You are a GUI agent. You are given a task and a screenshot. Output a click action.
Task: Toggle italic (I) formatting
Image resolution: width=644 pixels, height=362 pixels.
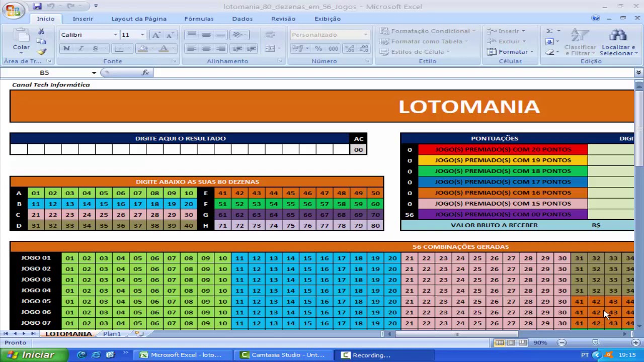(80, 49)
